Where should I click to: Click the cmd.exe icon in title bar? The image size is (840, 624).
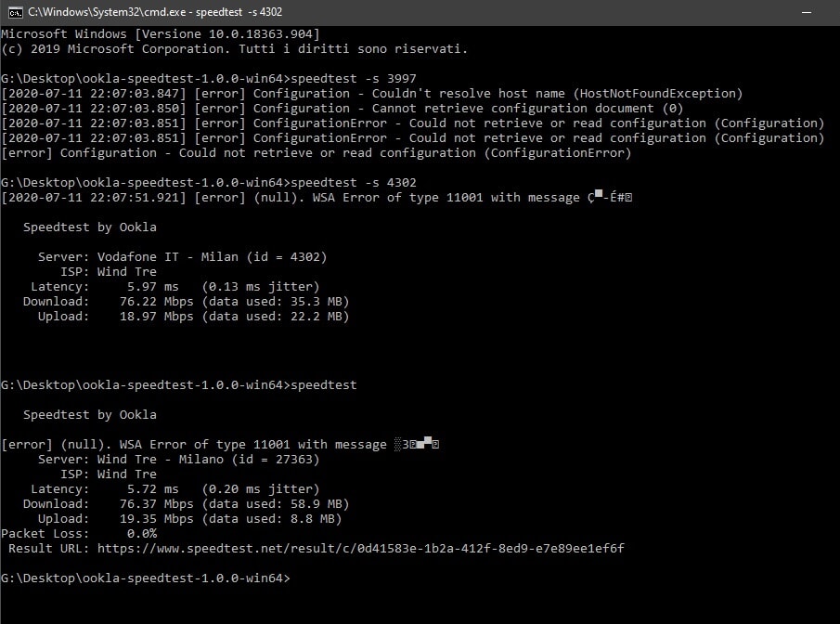(16, 12)
